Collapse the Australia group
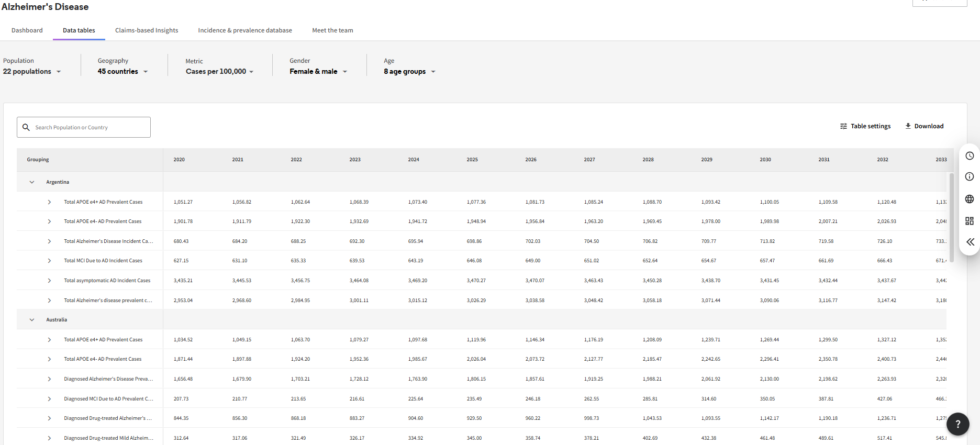Image resolution: width=980 pixels, height=445 pixels. [32, 320]
